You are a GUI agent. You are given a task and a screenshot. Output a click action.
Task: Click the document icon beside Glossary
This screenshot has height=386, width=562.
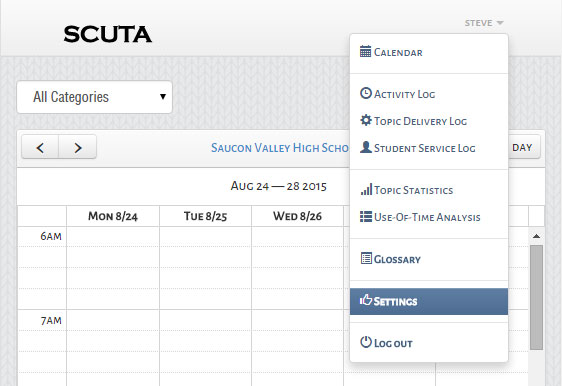[366, 258]
